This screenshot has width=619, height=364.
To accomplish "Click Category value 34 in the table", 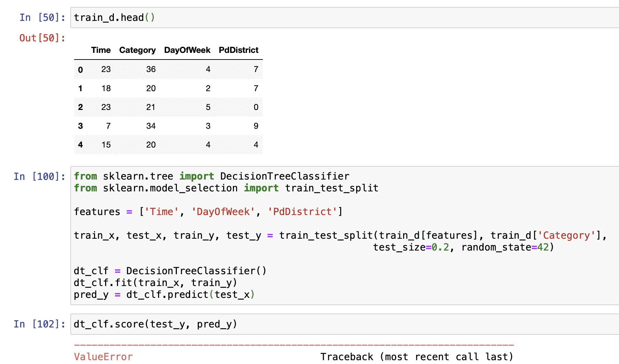I will pos(151,126).
